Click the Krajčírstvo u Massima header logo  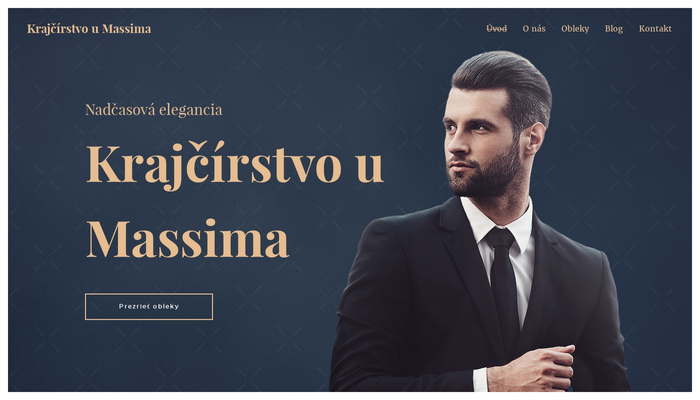(x=89, y=29)
